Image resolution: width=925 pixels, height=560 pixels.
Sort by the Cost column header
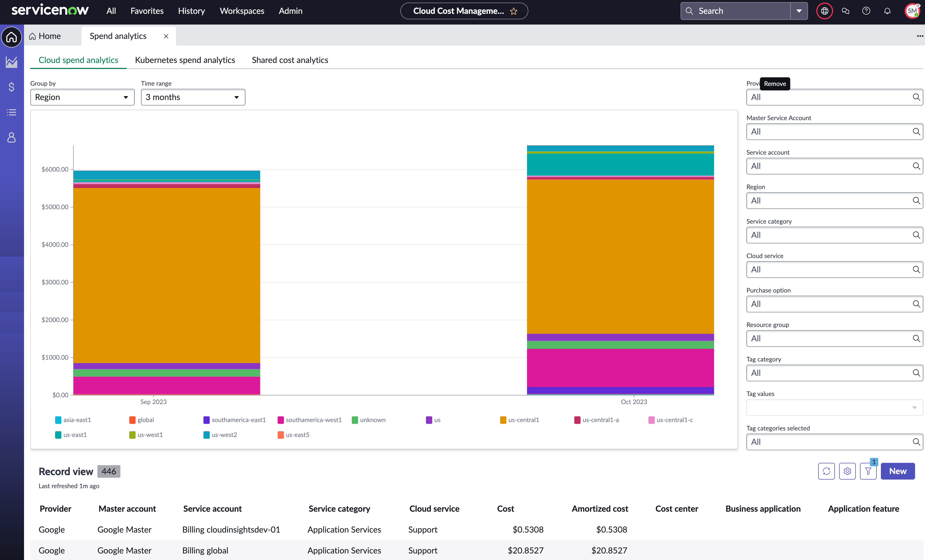505,509
